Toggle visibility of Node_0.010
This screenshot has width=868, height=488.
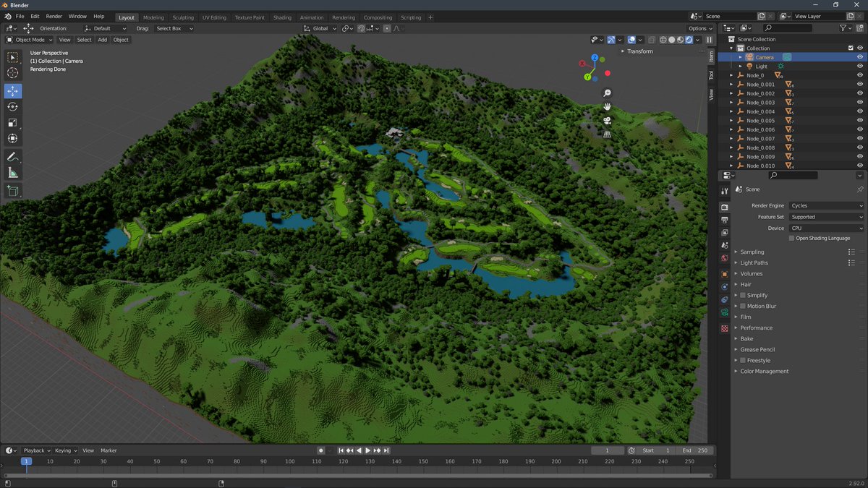pyautogui.click(x=860, y=166)
